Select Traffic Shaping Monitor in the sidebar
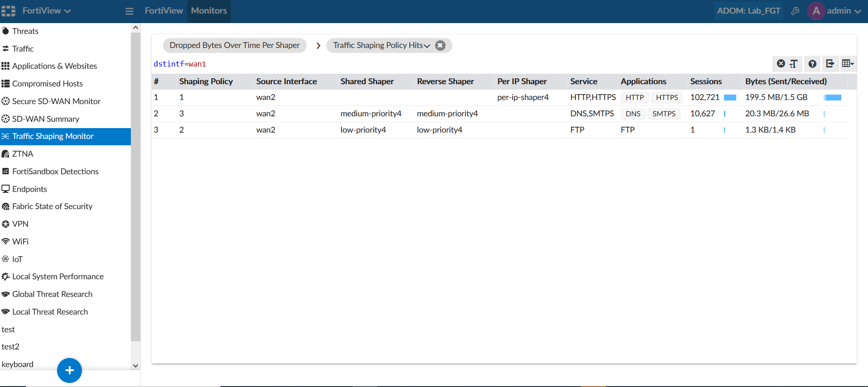868x387 pixels. click(x=65, y=136)
